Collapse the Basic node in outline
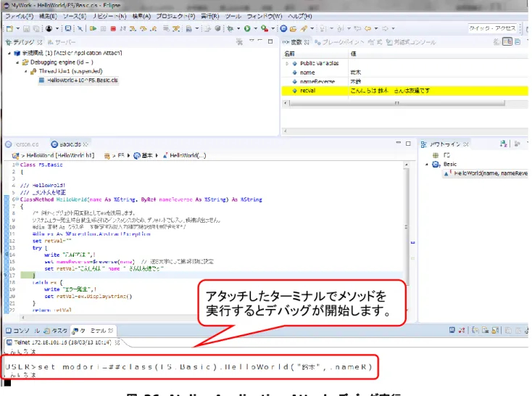This screenshot has width=532, height=396. (x=427, y=165)
